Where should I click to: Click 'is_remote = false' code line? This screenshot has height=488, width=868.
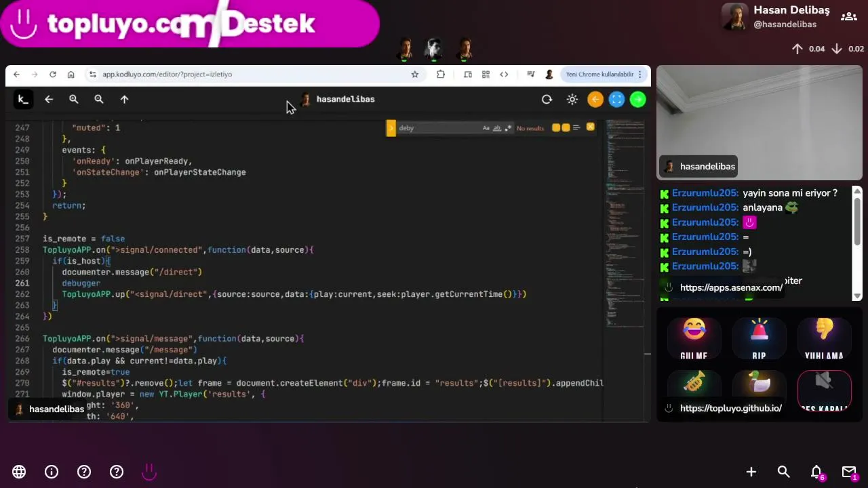point(83,239)
